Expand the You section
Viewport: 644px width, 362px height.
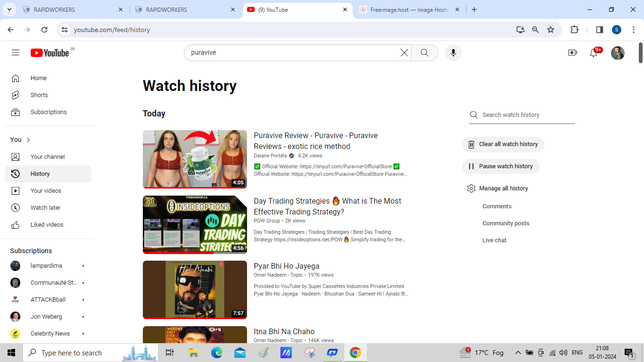pos(20,140)
